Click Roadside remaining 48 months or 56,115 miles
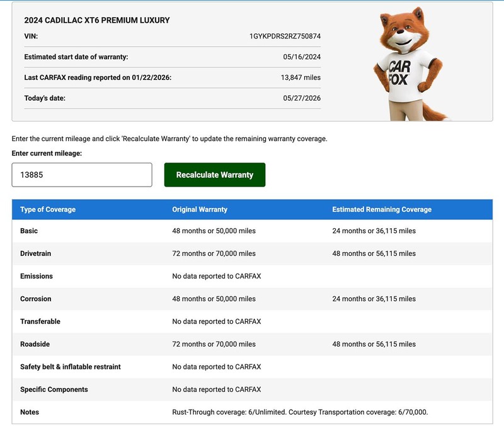504x426 pixels. tap(374, 344)
